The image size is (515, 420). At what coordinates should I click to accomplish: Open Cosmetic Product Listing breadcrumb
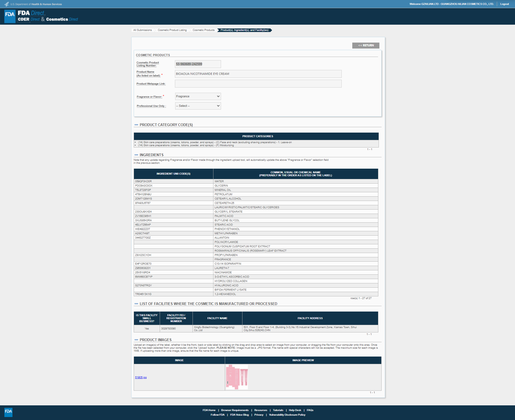tap(172, 30)
